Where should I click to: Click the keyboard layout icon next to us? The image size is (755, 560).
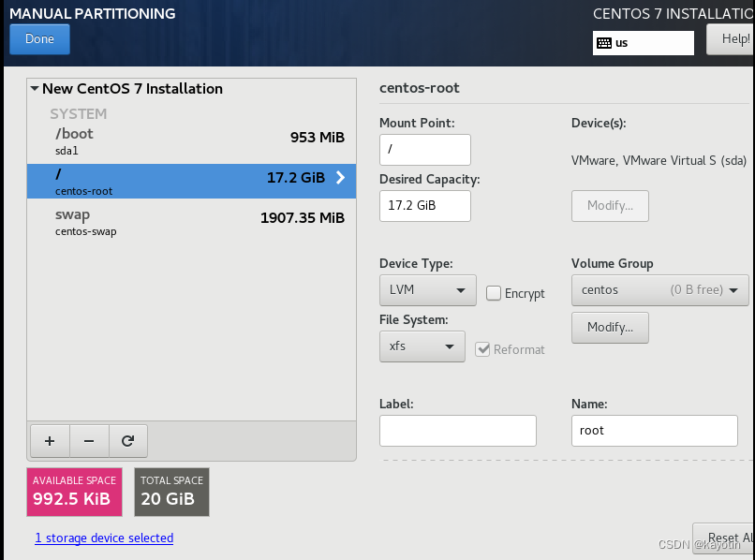(x=604, y=43)
